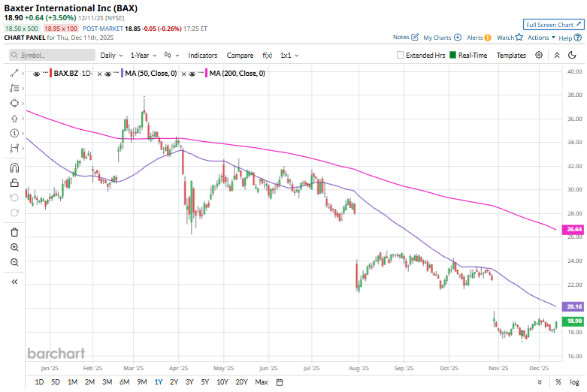Image resolution: width=587 pixels, height=392 pixels.
Task: Open the My Charts link
Action: coord(442,37)
